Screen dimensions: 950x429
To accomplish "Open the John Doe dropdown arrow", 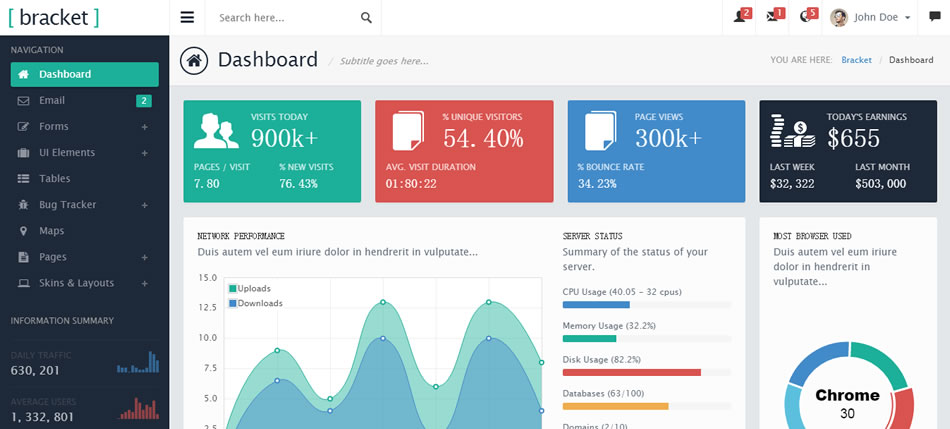I will tap(908, 18).
